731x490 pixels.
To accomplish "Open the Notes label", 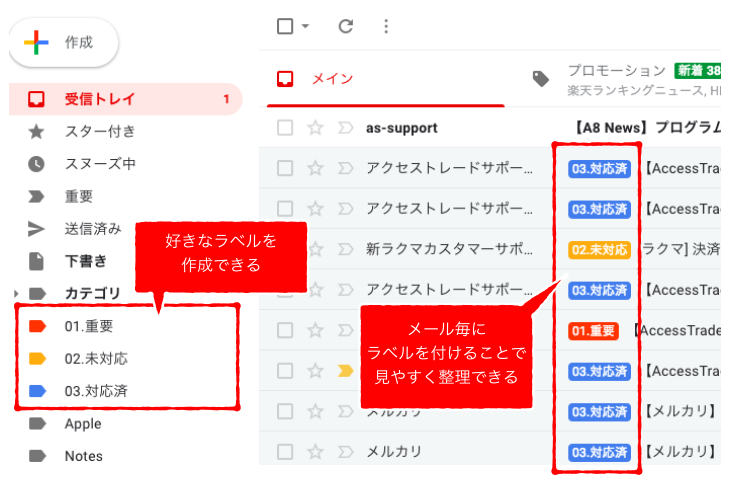I will coord(83,456).
